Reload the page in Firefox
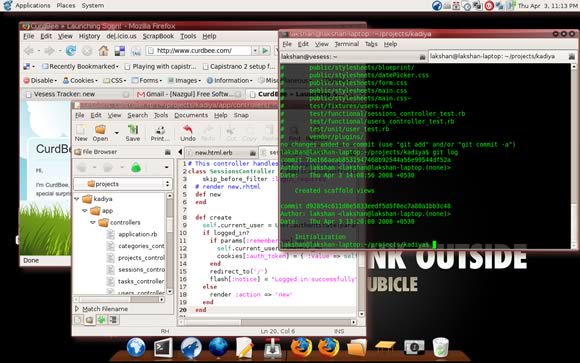This screenshot has height=363, width=580. pyautogui.click(x=71, y=51)
